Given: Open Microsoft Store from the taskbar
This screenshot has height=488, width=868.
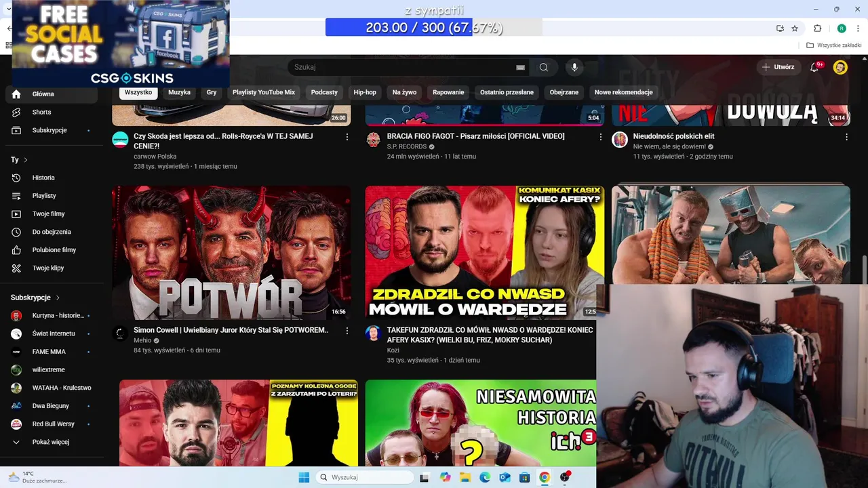Looking at the screenshot, I should (x=524, y=477).
